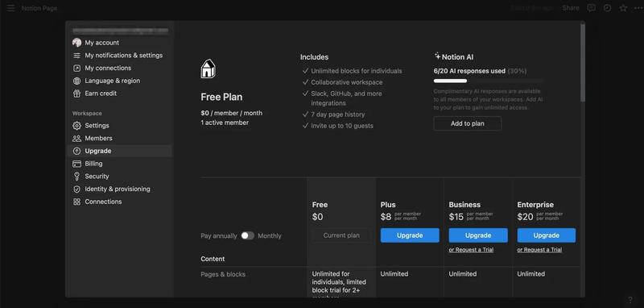The width and height of the screenshot is (644, 308).
Task: Click the help question mark icon
Action: tap(630, 300)
